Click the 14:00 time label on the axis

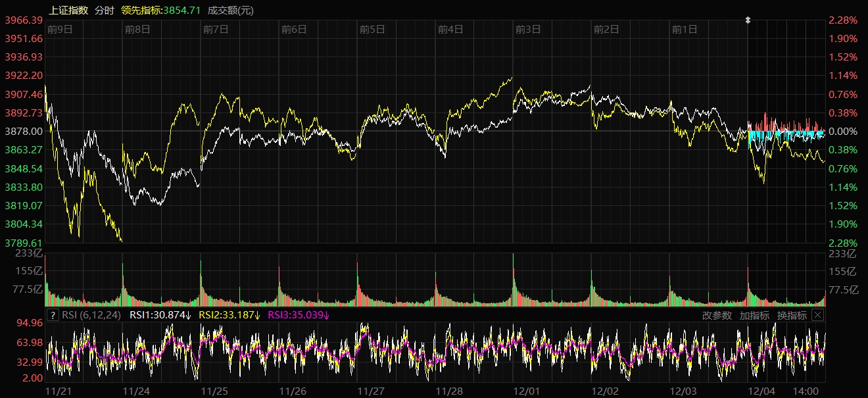(807, 391)
